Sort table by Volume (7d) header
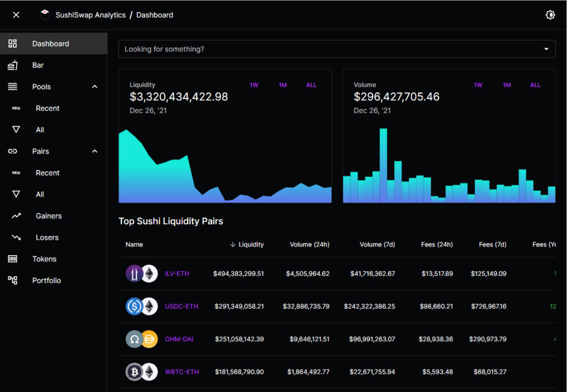 pyautogui.click(x=377, y=245)
